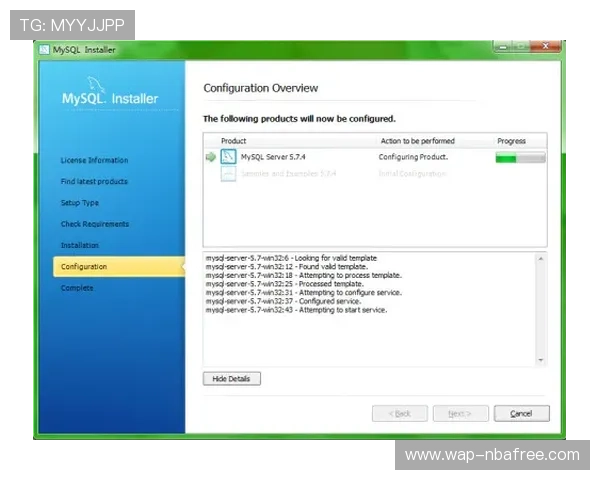Select the Setup Type step
Screen dimensions: 600x480
(80, 203)
